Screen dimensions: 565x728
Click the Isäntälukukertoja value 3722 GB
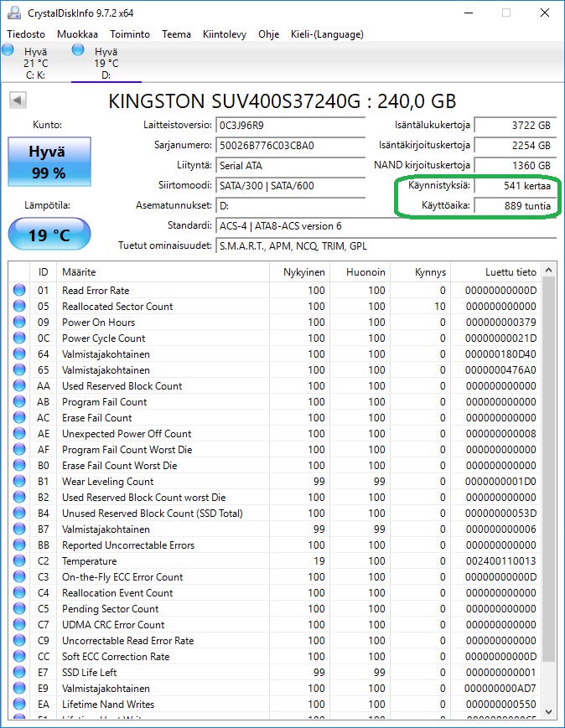[516, 126]
